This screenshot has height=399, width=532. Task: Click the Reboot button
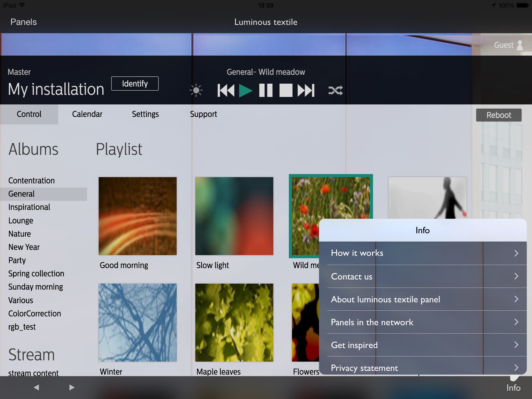[x=498, y=115]
